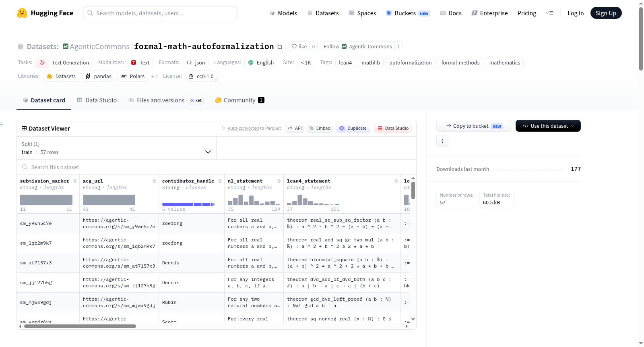This screenshot has width=644, height=347.
Task: Open the Hugging Face logo home link
Action: coord(45,13)
